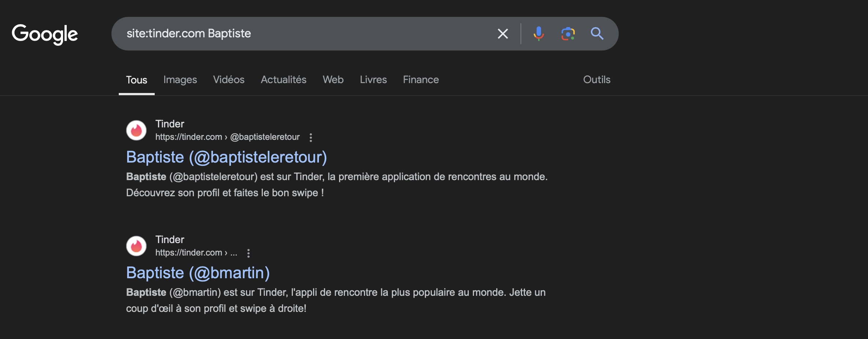The height and width of the screenshot is (339, 868).
Task: Clear the search query with the X icon
Action: tap(503, 34)
